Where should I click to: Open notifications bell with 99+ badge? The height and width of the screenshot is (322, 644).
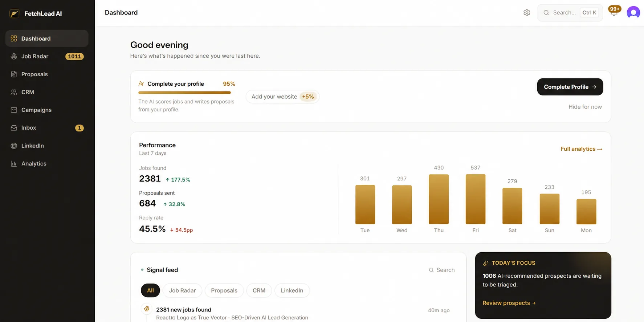(x=614, y=12)
